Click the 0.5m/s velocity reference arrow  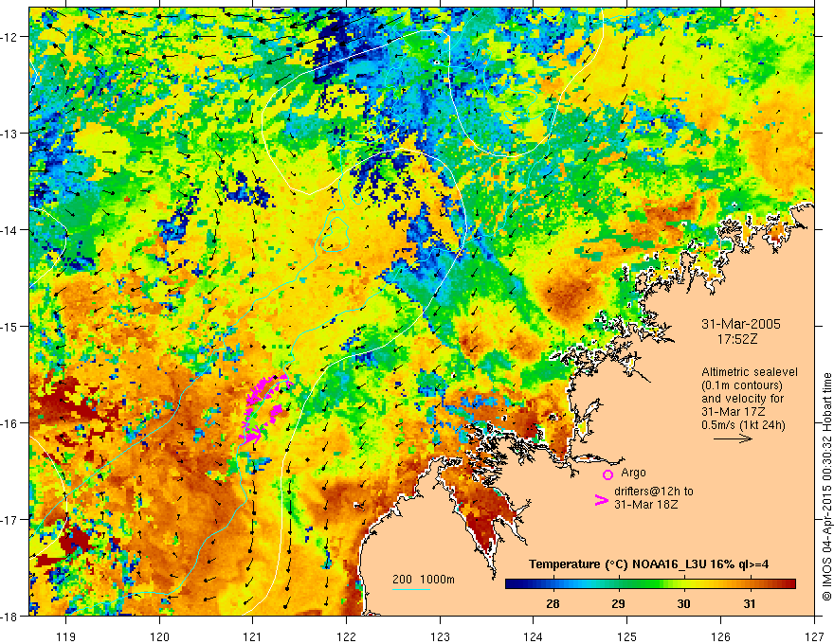[x=733, y=438]
